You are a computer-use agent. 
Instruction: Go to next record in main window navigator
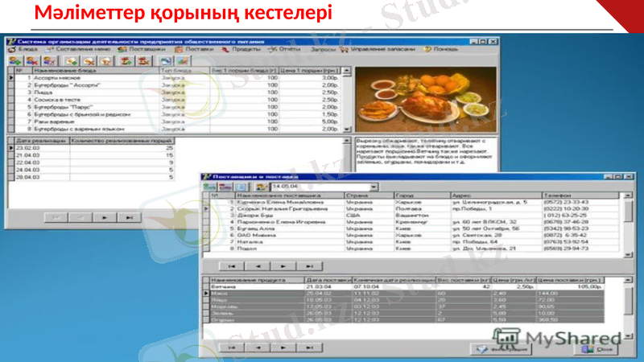pos(105,217)
